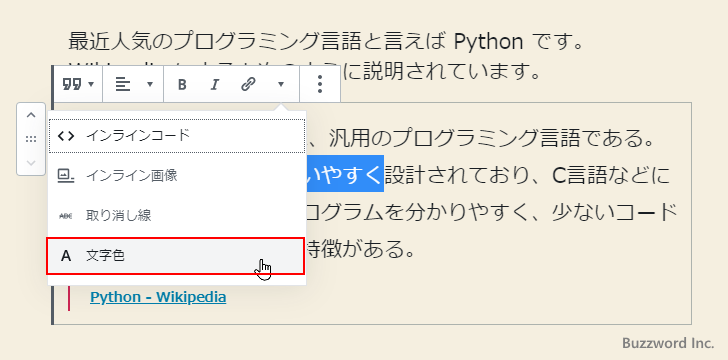Open the text alignment icon
Image resolution: width=728 pixels, height=360 pixels.
pyautogui.click(x=123, y=85)
